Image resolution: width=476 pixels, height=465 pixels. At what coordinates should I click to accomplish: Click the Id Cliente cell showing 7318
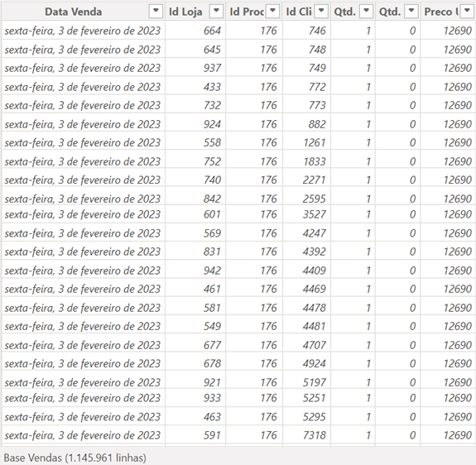coord(306,435)
